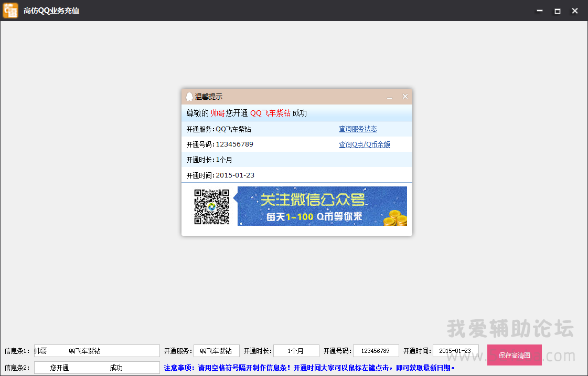Click the gold coins on the banner
The width and height of the screenshot is (588, 376).
(x=393, y=218)
